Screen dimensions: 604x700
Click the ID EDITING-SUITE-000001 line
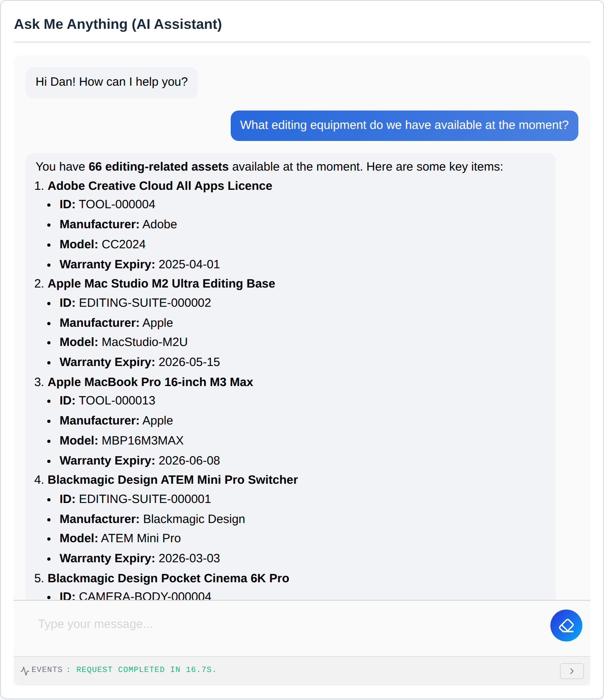tap(135, 499)
